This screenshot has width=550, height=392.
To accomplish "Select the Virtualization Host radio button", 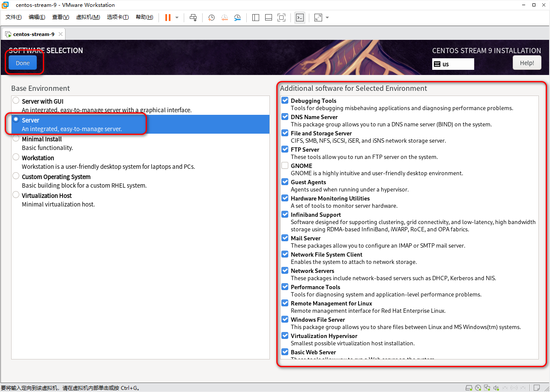I will coord(16,195).
